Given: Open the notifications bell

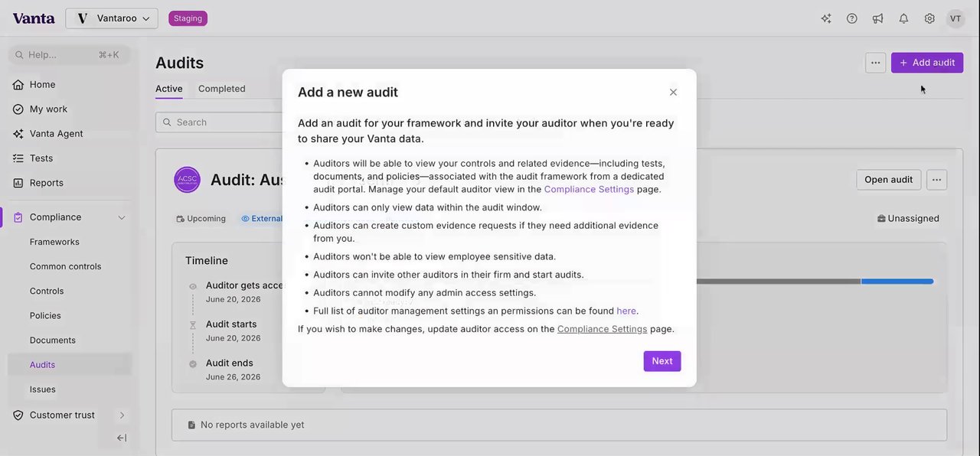Looking at the screenshot, I should (903, 18).
